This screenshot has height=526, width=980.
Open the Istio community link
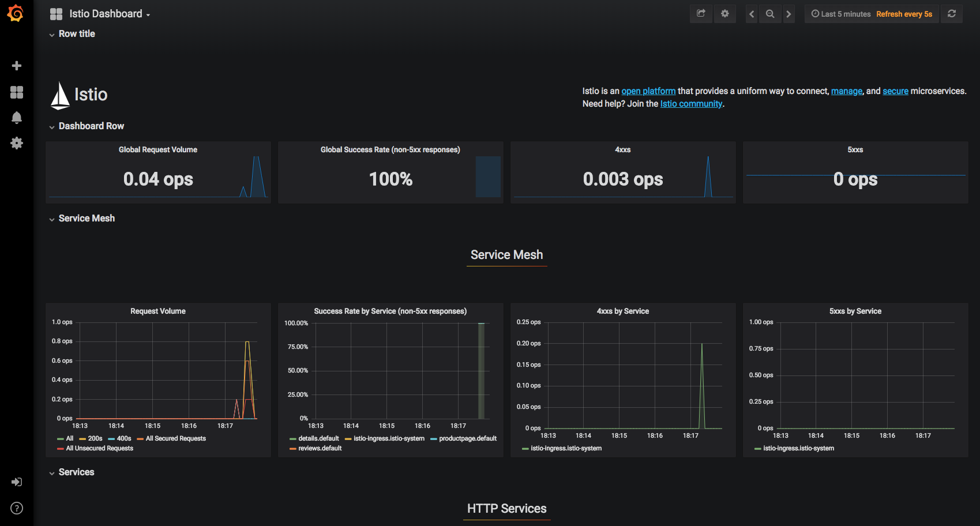coord(691,104)
